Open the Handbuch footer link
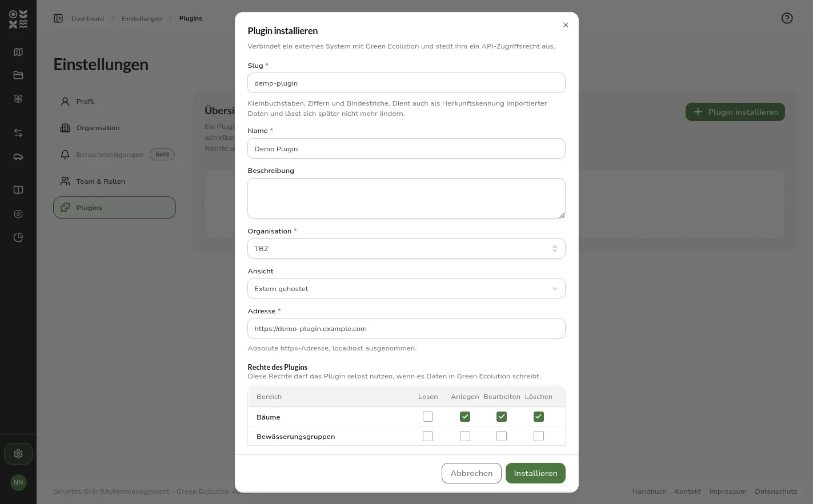The image size is (813, 504). pyautogui.click(x=649, y=491)
